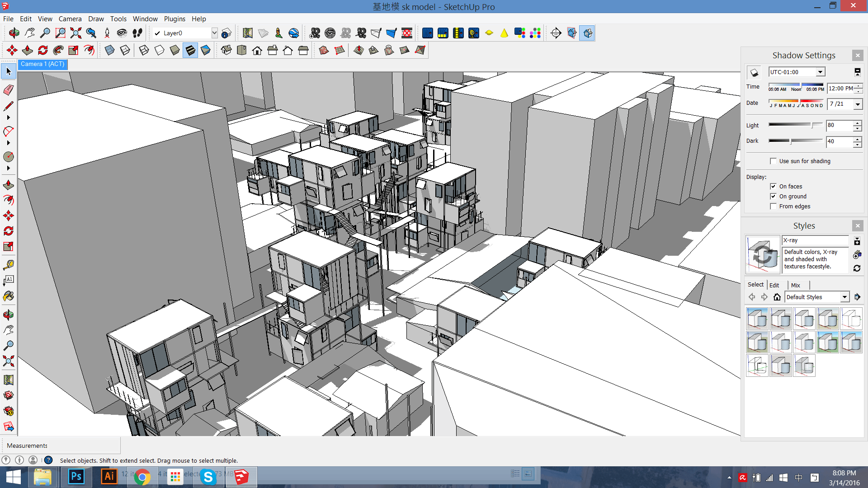This screenshot has width=868, height=488.
Task: Close the Shadow Settings panel
Action: (x=858, y=55)
